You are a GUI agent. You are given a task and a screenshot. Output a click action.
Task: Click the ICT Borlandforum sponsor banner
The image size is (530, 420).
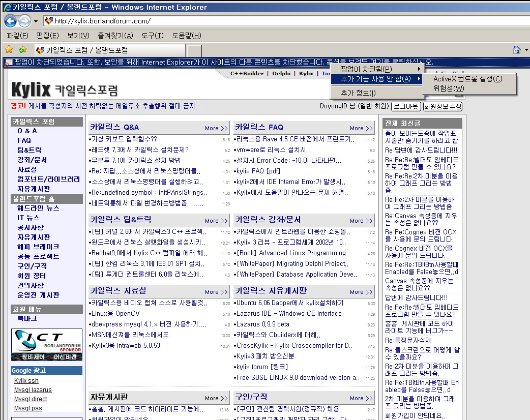coord(47,345)
